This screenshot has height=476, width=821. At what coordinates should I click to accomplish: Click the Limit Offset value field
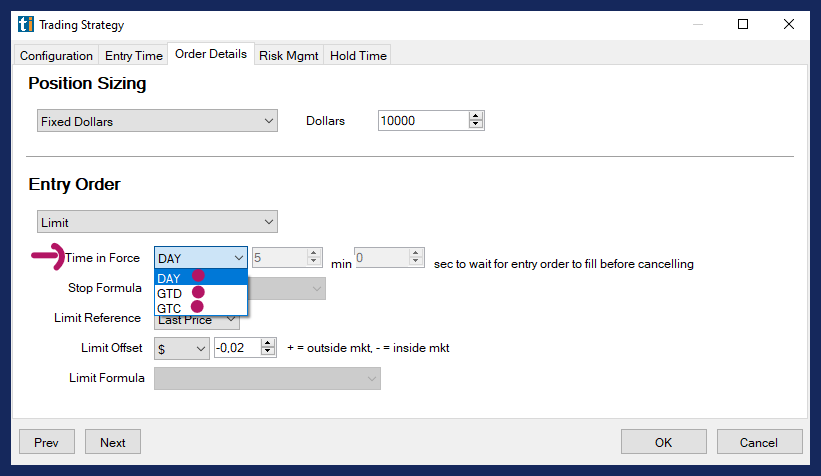pyautogui.click(x=236, y=348)
